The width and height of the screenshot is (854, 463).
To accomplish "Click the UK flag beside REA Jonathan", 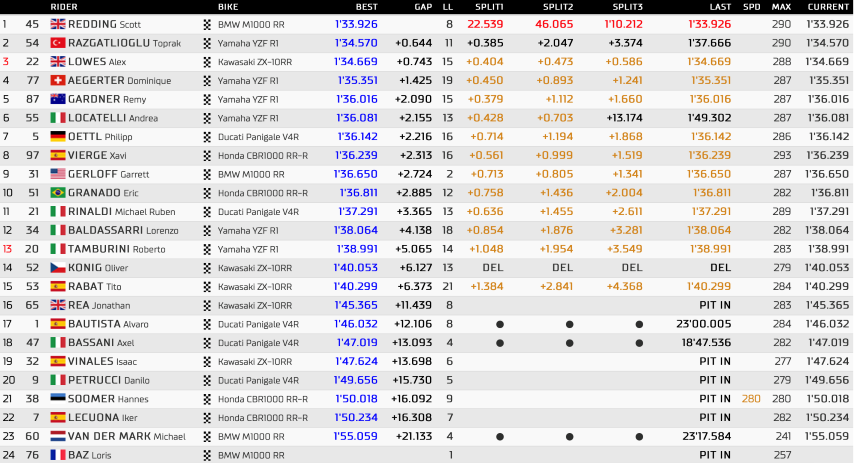I will (58, 305).
